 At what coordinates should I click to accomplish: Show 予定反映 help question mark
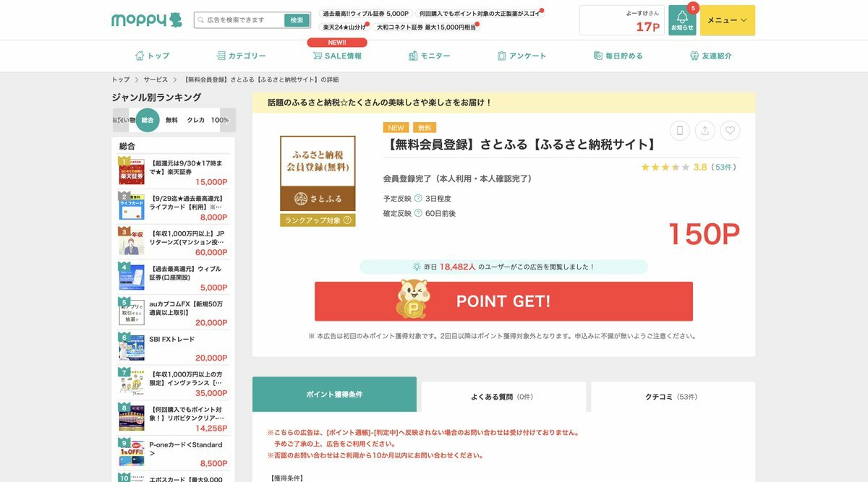(x=418, y=198)
